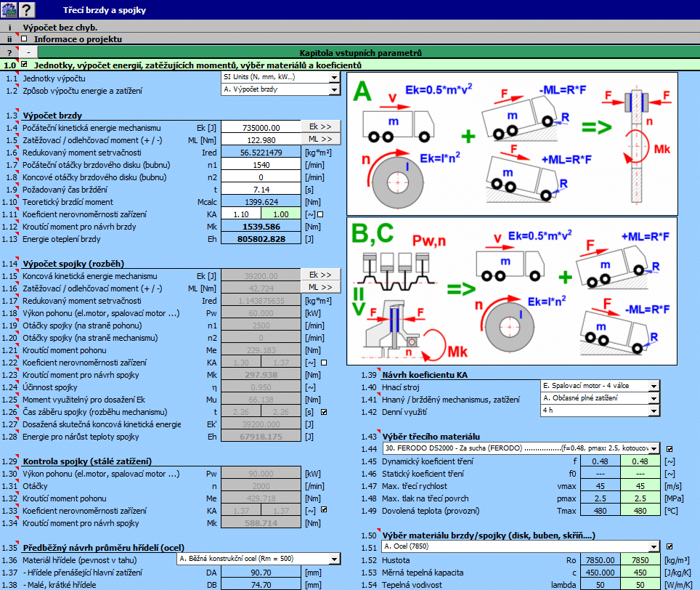Screen dimensions: 700x590
Task: Toggle the brake material checkbox in row 1.51
Action: tap(670, 546)
